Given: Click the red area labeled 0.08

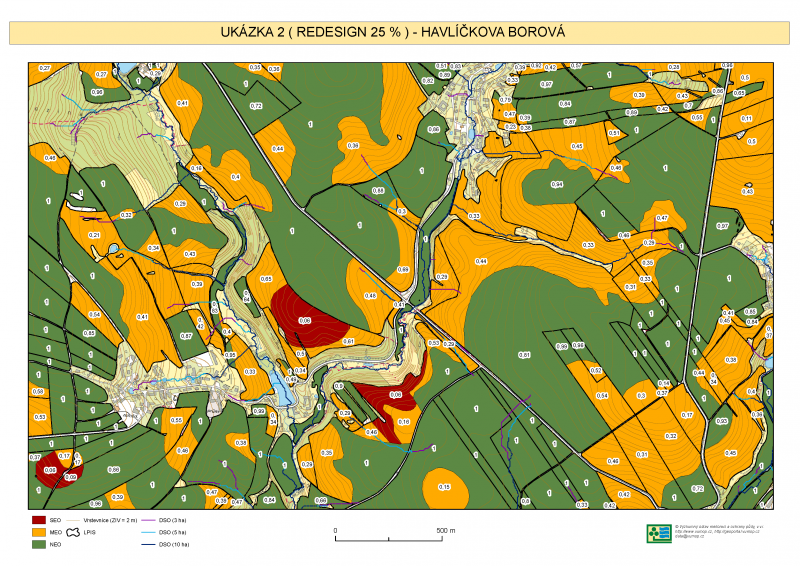Looking at the screenshot, I should pyautogui.click(x=395, y=396).
